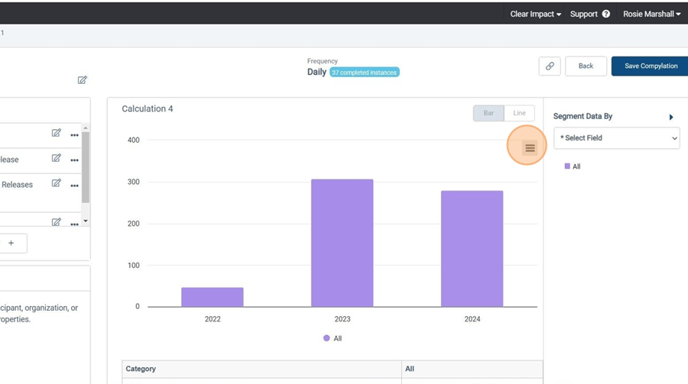Click the Support help question icon
The height and width of the screenshot is (384, 688).
(x=606, y=14)
